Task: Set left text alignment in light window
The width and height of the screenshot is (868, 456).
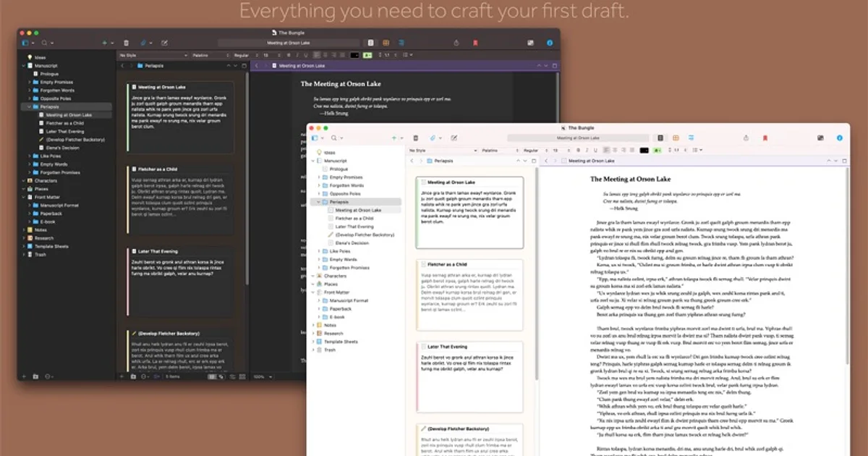Action: 605,150
